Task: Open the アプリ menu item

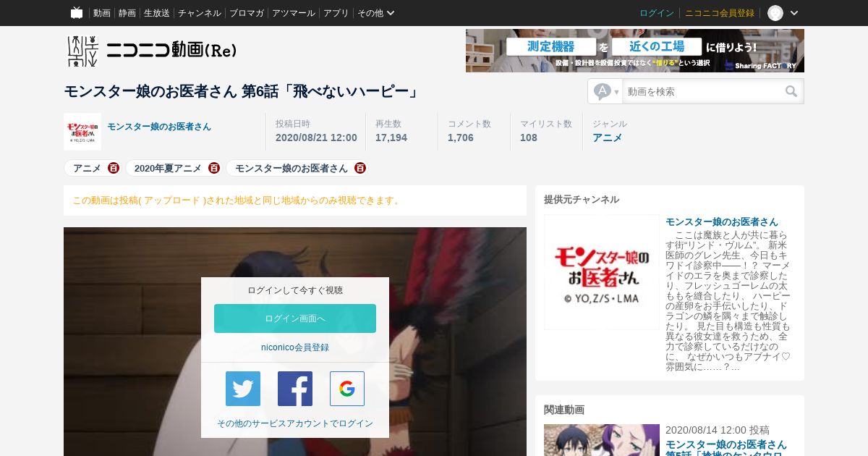Action: [336, 13]
